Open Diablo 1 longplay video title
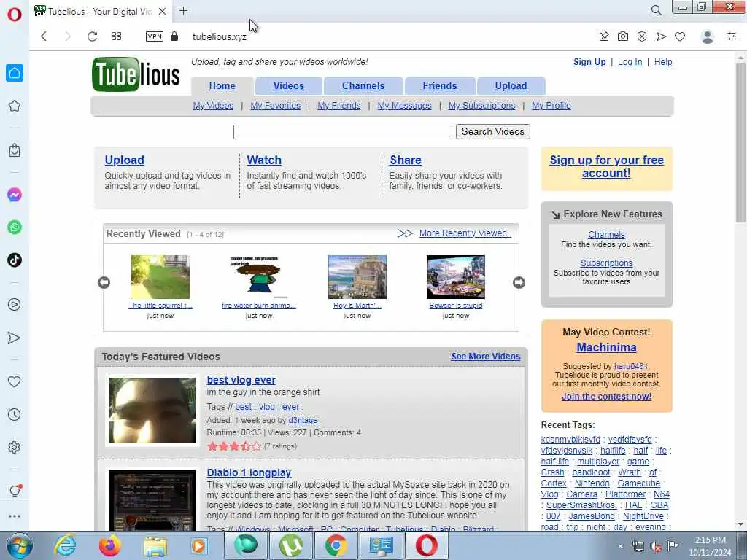The width and height of the screenshot is (747, 560). tap(249, 472)
